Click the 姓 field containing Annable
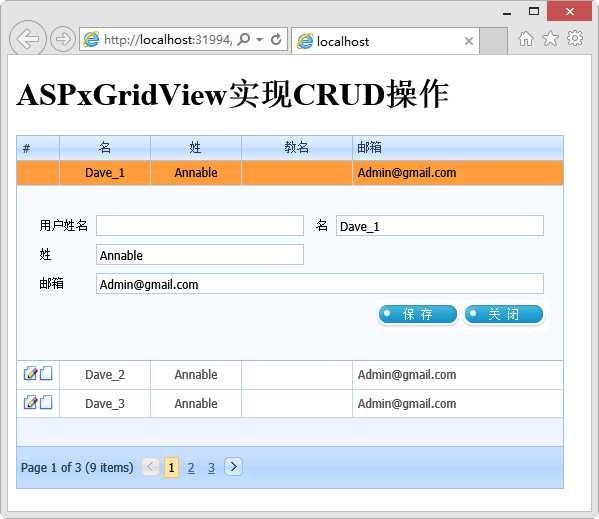 point(200,254)
